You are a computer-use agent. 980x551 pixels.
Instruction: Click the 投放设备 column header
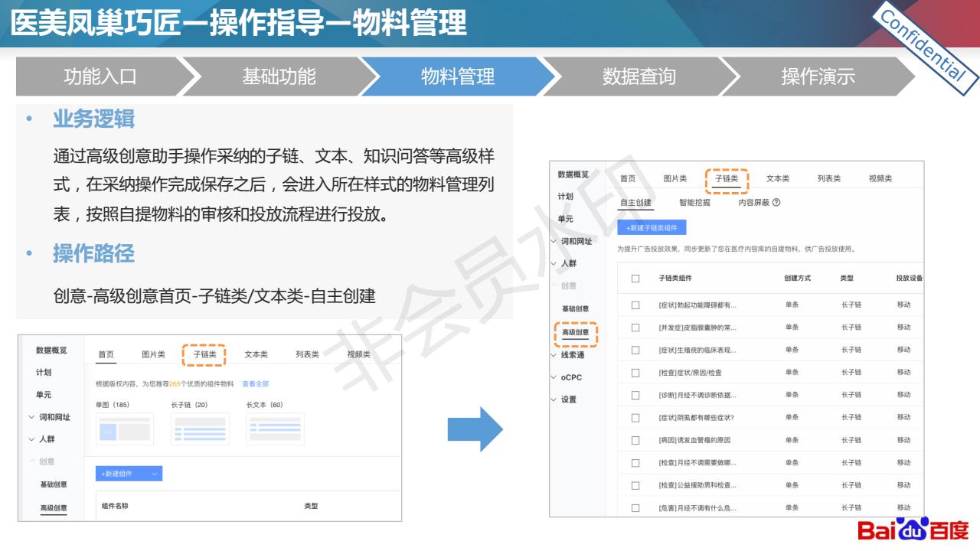[910, 279]
